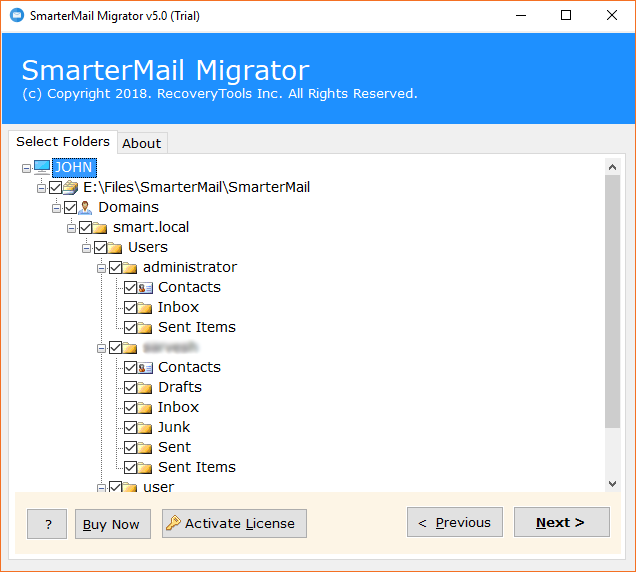636x572 pixels.
Task: Collapse the administrator node
Action: click(x=101, y=268)
